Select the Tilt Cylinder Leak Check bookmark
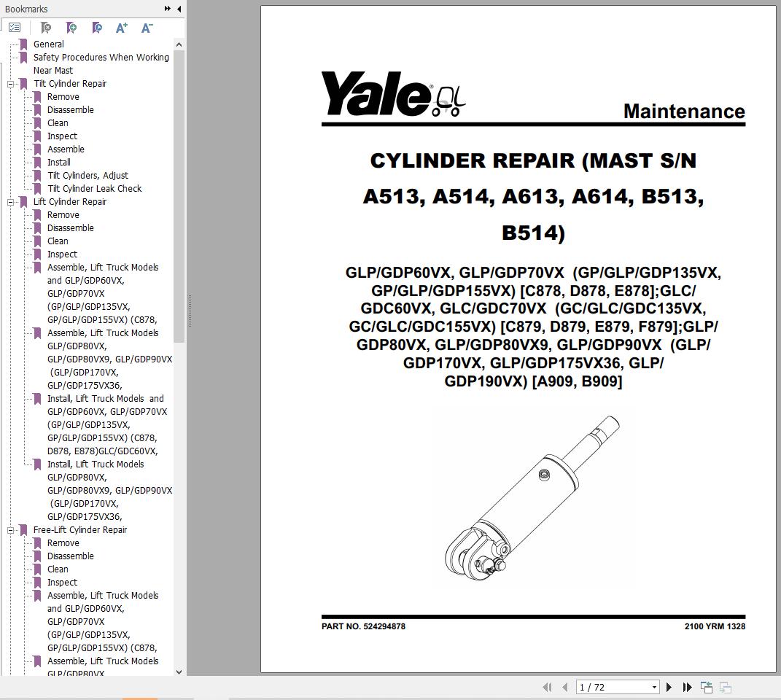 click(x=95, y=189)
